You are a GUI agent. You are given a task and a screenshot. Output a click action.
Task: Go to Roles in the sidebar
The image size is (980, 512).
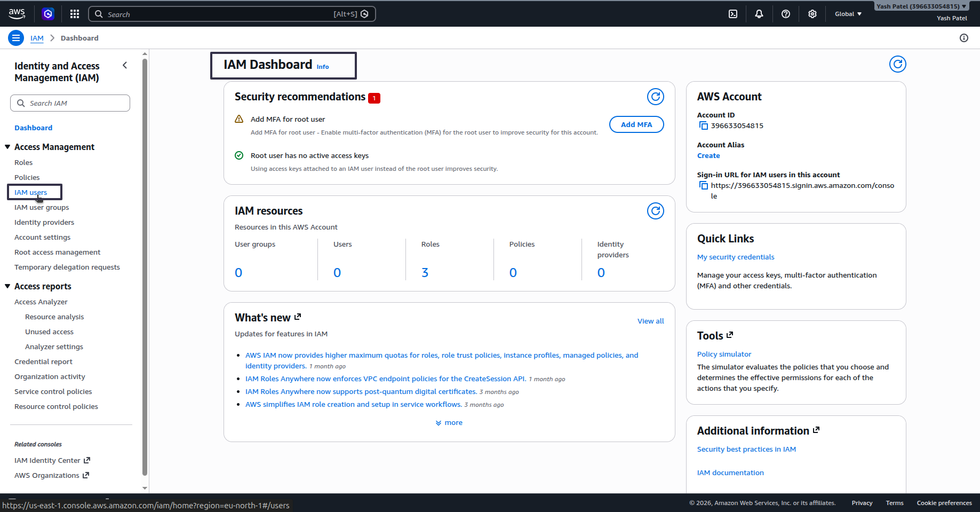tap(23, 162)
